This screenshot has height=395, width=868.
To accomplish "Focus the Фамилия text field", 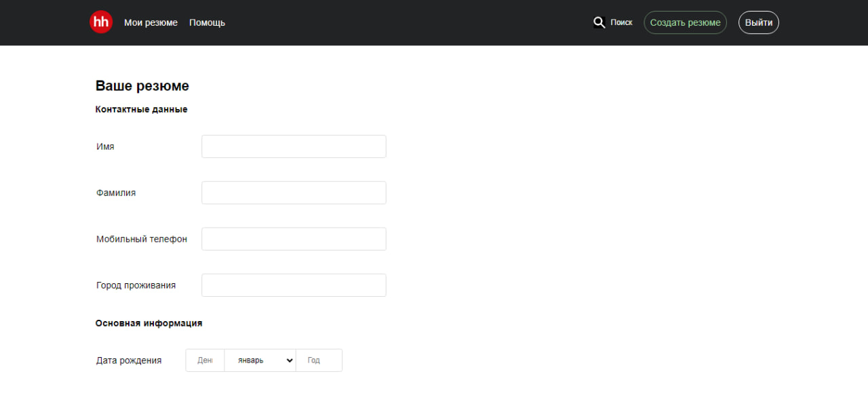I will 294,192.
